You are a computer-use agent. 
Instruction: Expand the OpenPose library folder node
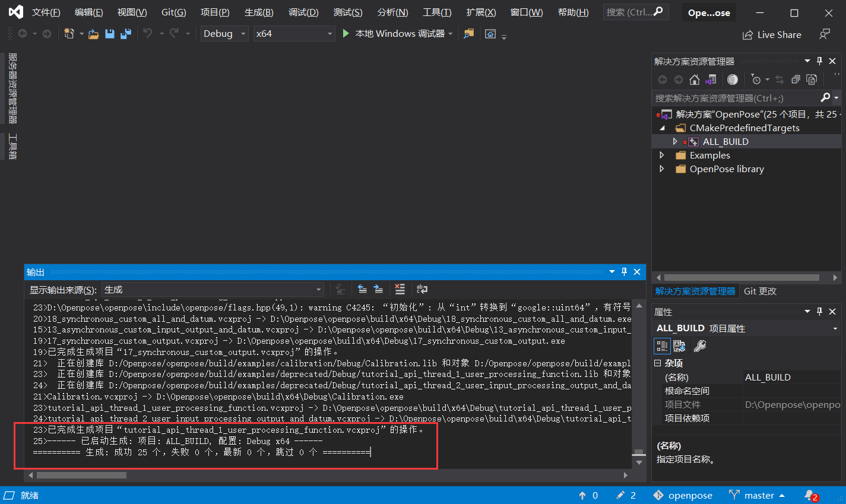(x=662, y=169)
